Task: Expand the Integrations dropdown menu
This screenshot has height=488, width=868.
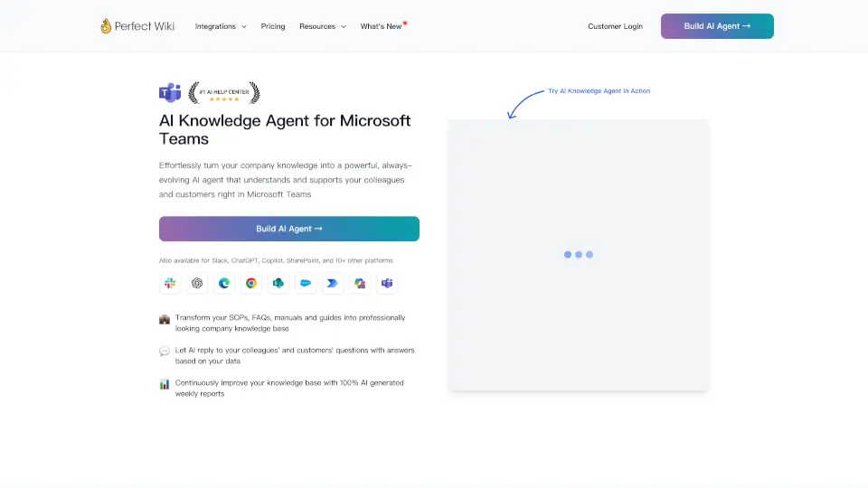Action: click(221, 26)
